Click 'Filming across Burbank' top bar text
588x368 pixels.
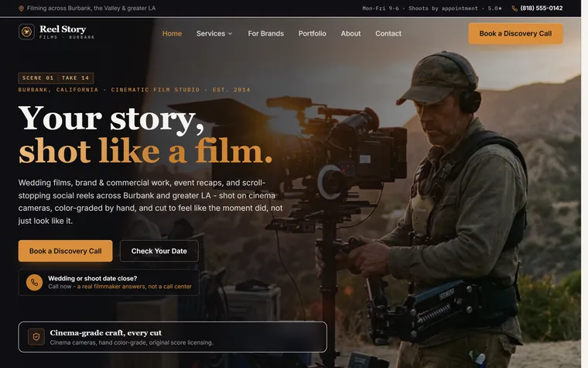point(91,9)
